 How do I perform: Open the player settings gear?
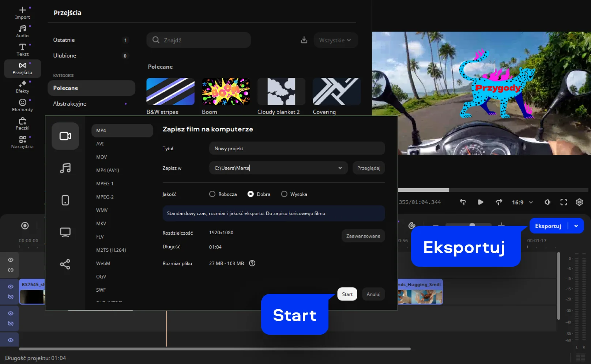(x=579, y=202)
